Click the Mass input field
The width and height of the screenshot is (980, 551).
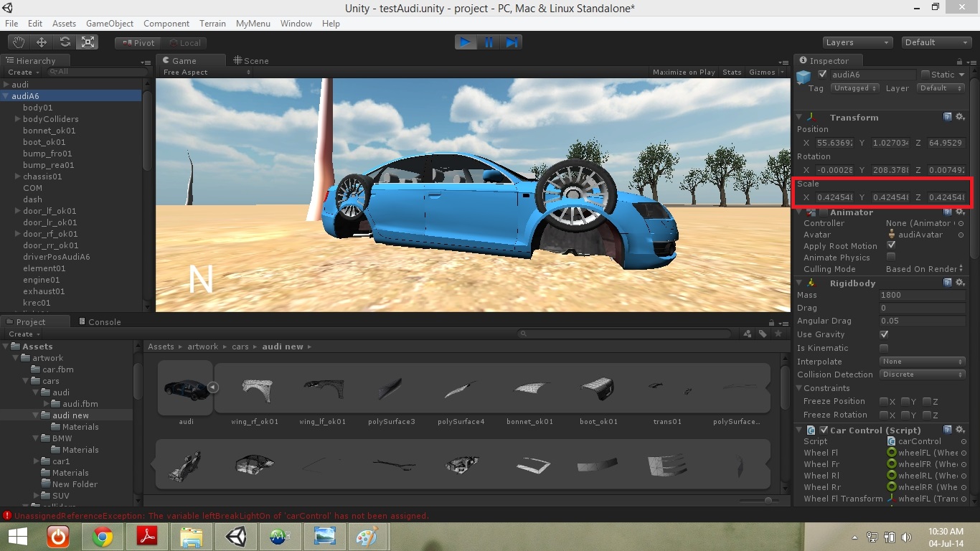point(923,295)
